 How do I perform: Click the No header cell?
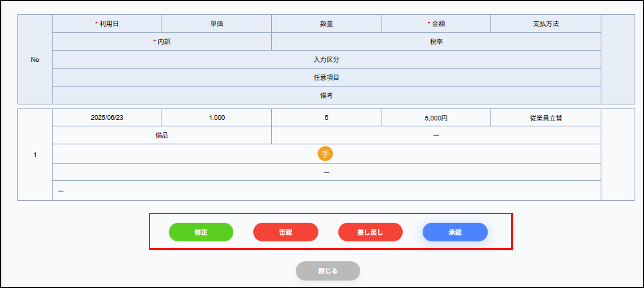35,60
